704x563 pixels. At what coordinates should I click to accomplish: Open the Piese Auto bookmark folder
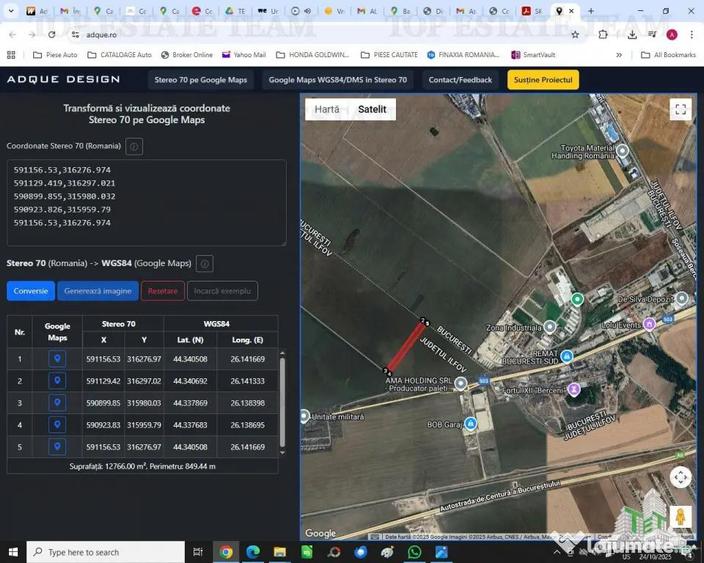pyautogui.click(x=55, y=55)
